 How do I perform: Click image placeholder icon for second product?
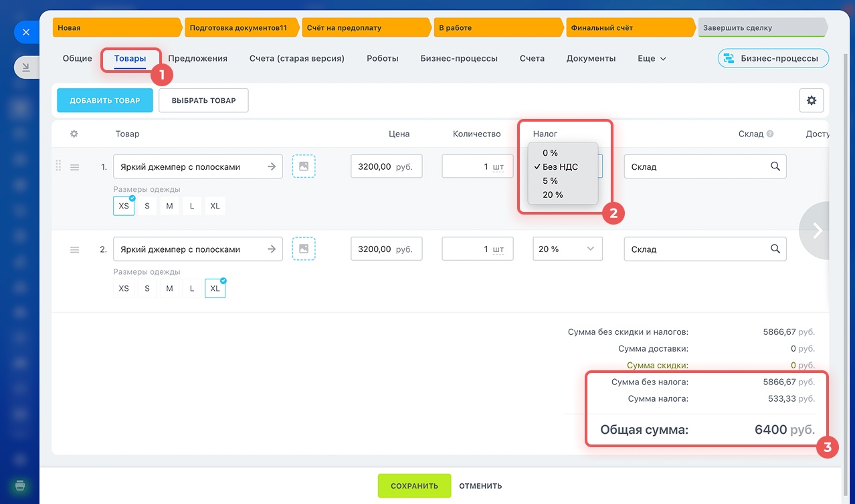[304, 249]
